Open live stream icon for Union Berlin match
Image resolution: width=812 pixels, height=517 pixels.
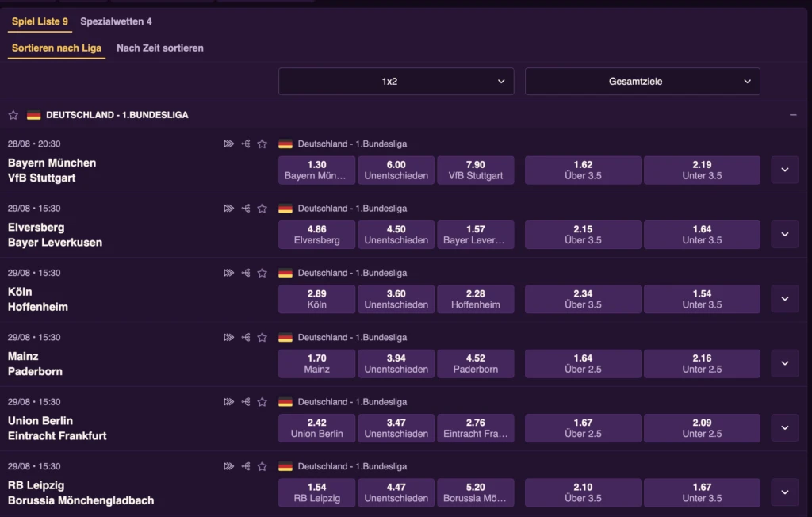tap(228, 402)
